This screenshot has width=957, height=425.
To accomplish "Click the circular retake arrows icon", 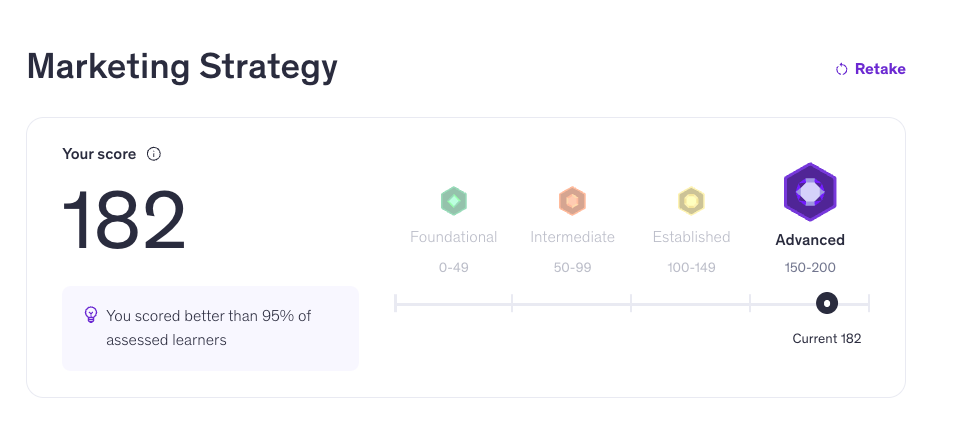I will [842, 70].
